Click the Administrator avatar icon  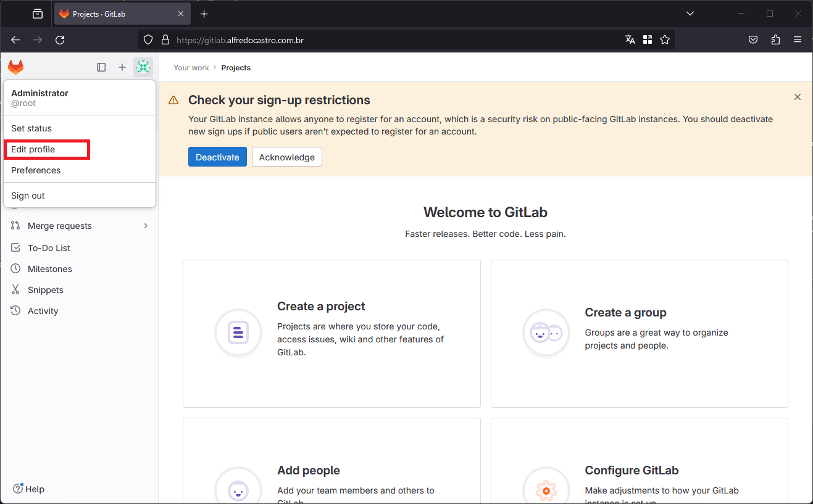point(143,67)
